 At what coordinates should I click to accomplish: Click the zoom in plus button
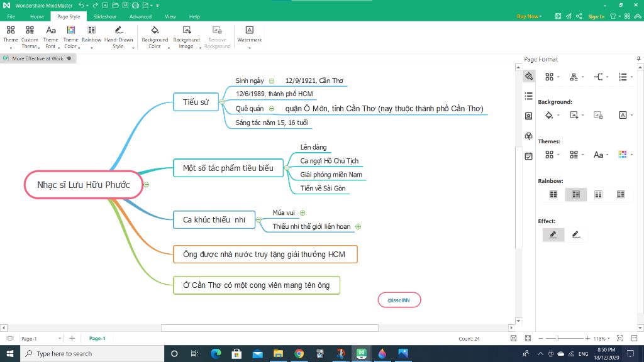point(587,338)
